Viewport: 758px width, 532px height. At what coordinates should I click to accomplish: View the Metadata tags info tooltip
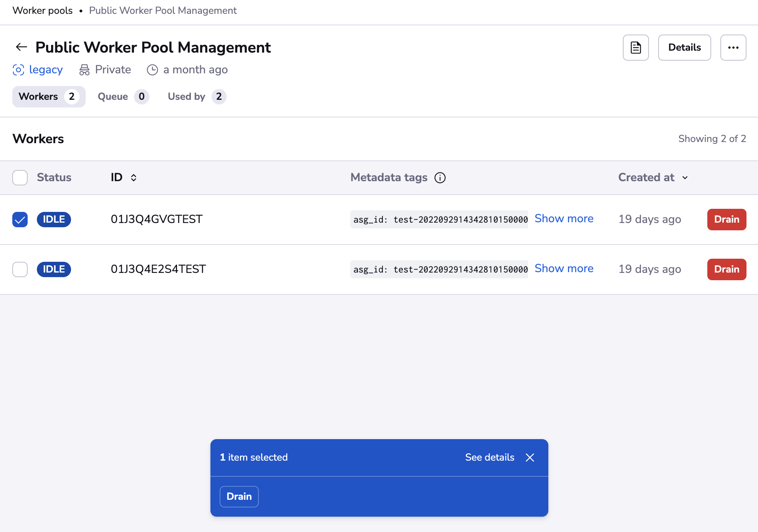(x=440, y=177)
